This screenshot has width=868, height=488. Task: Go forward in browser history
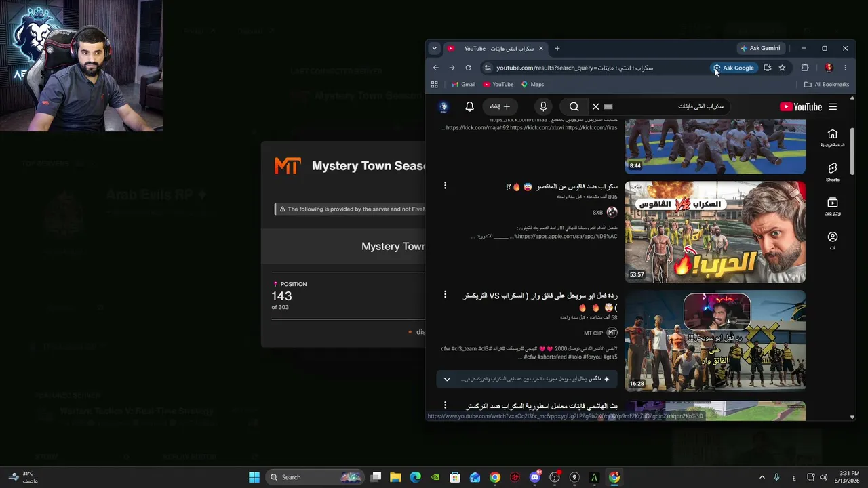point(452,68)
